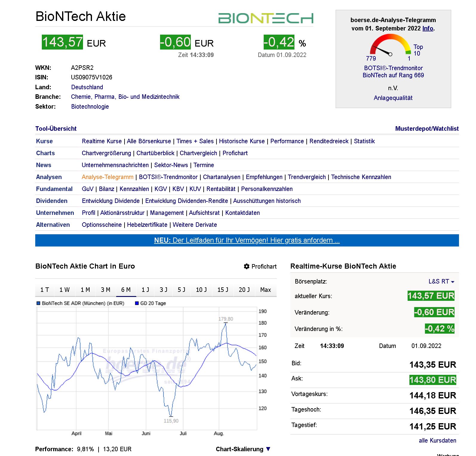This screenshot has height=456, width=476.
Task: Open Trendvergleich link
Action: (307, 177)
